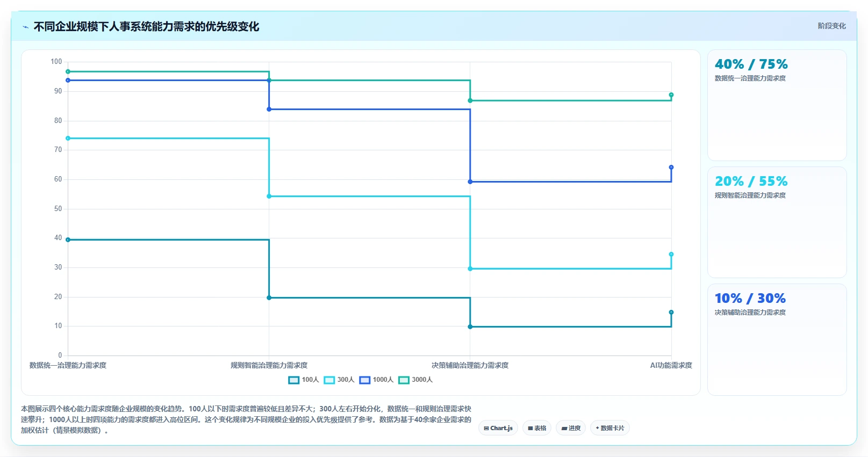Click the 进度 tag chip
868x457 pixels.
coord(571,428)
